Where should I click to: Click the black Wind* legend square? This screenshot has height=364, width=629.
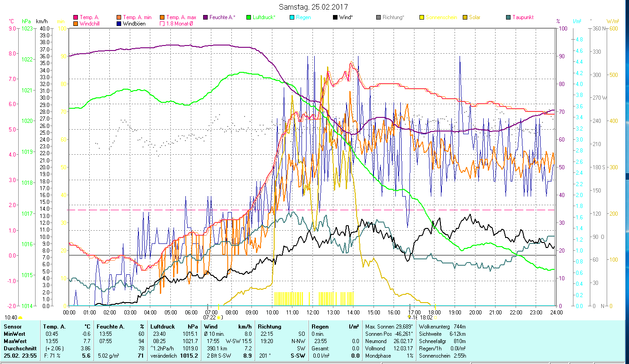click(335, 17)
